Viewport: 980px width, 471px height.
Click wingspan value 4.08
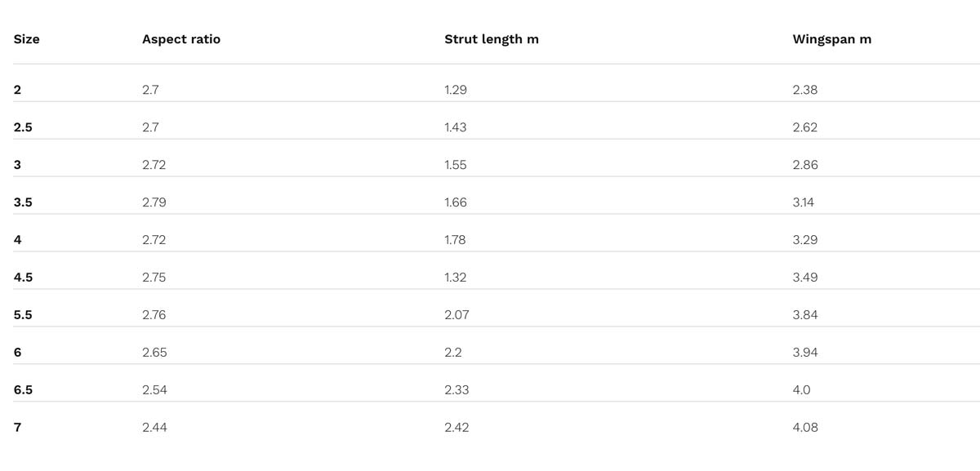(804, 428)
